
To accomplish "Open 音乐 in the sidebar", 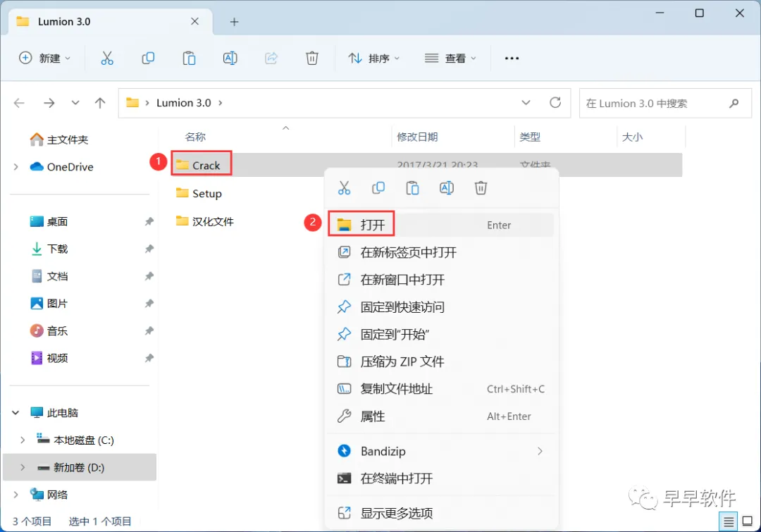I will coord(49,331).
